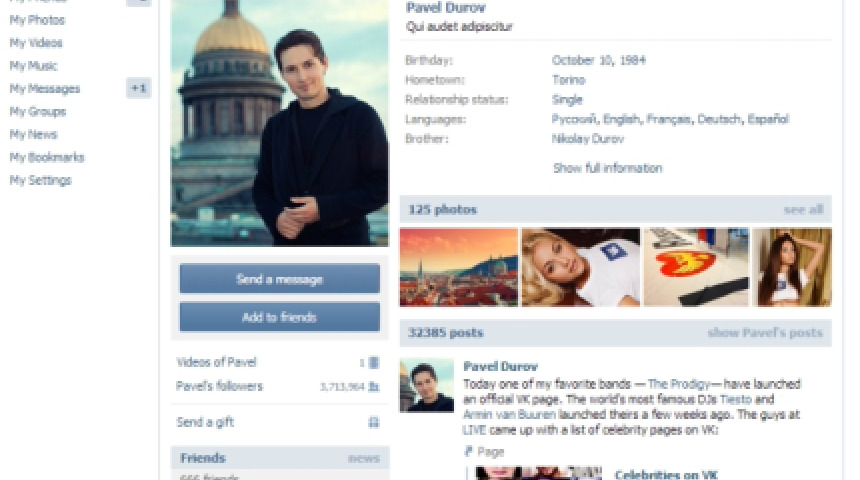
Task: Open My Bookmarks in sidebar
Action: click(47, 157)
